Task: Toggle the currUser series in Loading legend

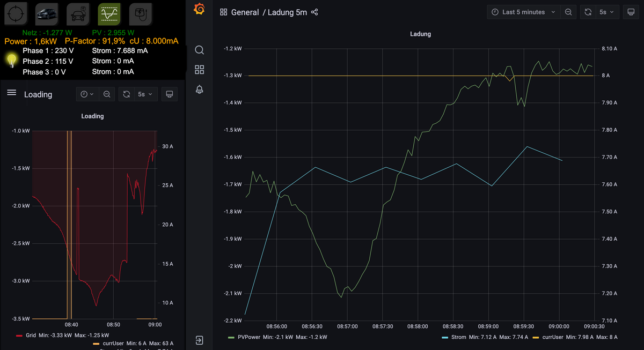Action: click(x=113, y=343)
